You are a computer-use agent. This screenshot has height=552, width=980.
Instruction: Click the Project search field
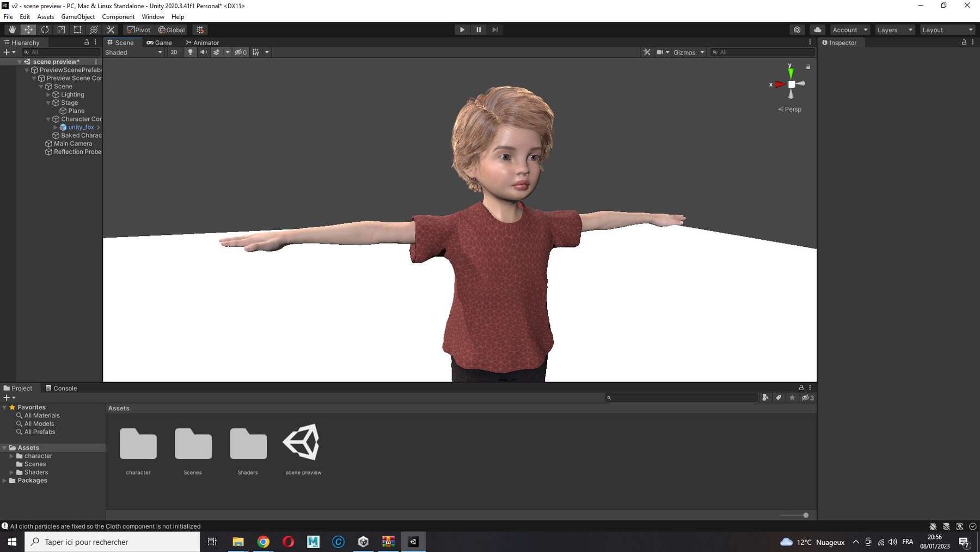point(681,397)
